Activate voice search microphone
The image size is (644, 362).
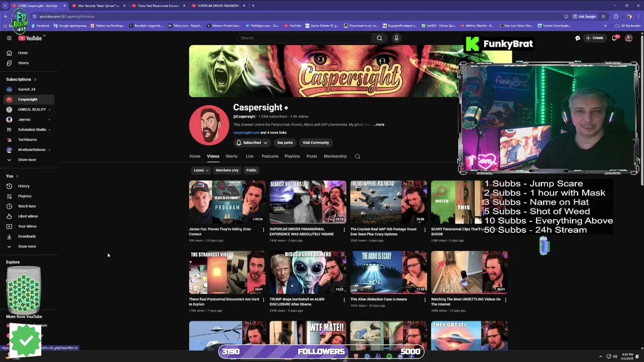[396, 38]
